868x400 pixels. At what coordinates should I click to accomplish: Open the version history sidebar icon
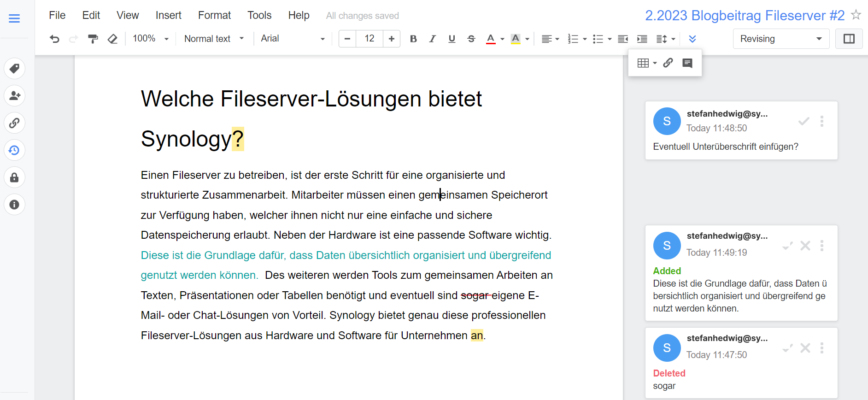(x=14, y=150)
